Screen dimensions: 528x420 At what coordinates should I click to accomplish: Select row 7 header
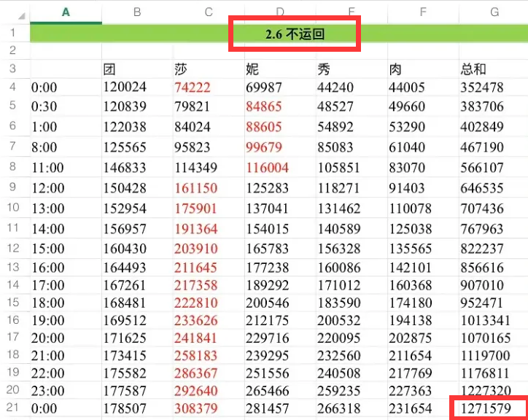13,146
